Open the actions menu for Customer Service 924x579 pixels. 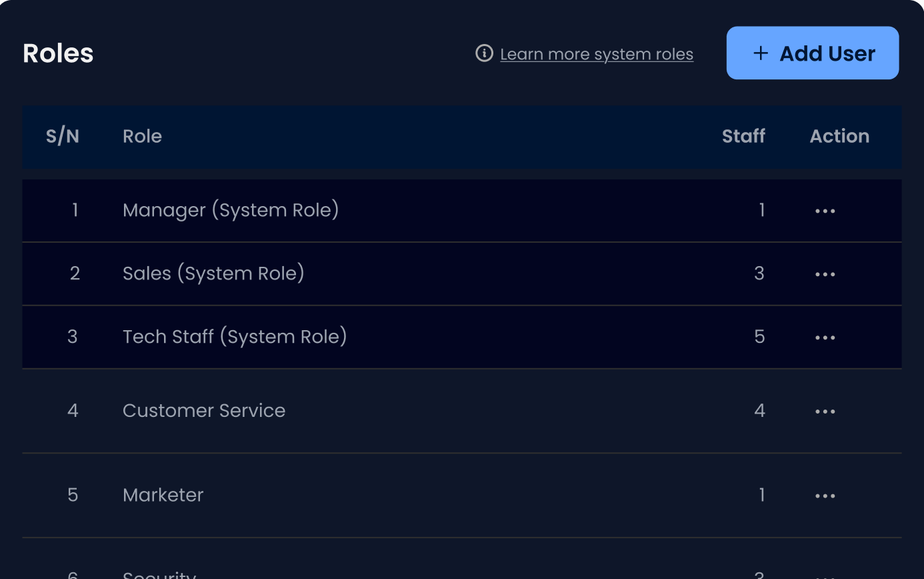(825, 412)
